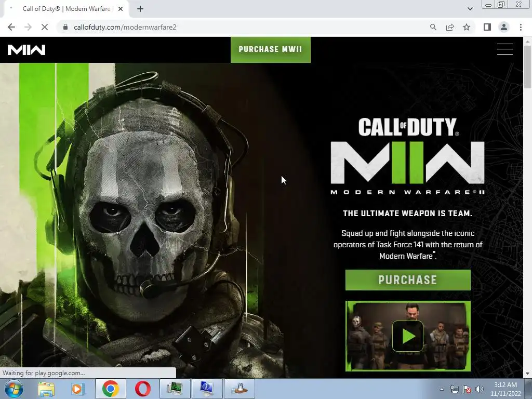Image resolution: width=532 pixels, height=399 pixels.
Task: Click the PURCHASE MWII header button
Action: click(x=270, y=49)
